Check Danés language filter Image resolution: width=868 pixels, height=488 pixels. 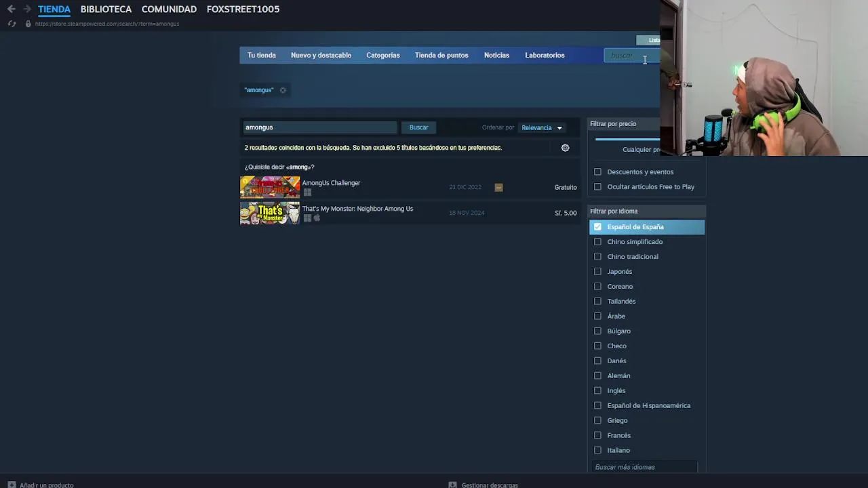pos(597,361)
